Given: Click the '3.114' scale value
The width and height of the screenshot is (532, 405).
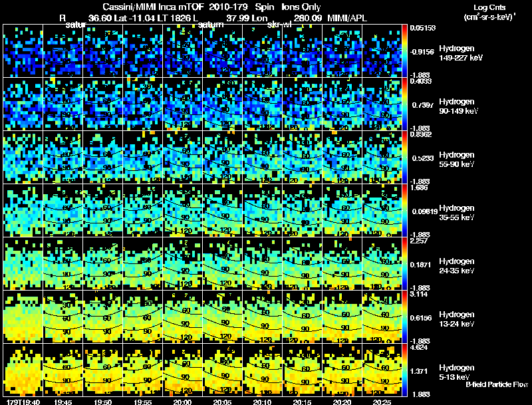Looking at the screenshot, I should tap(420, 294).
